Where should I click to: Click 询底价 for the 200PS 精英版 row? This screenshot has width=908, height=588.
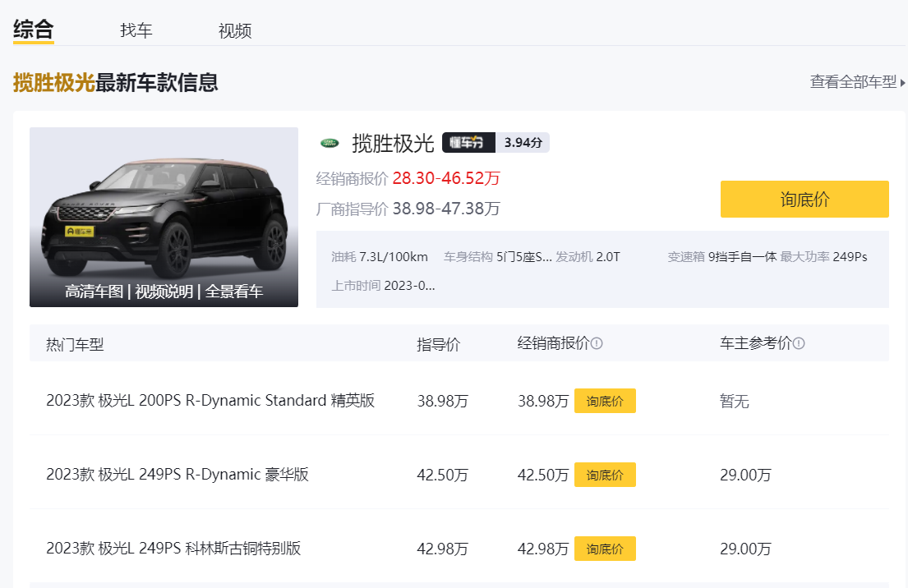605,401
